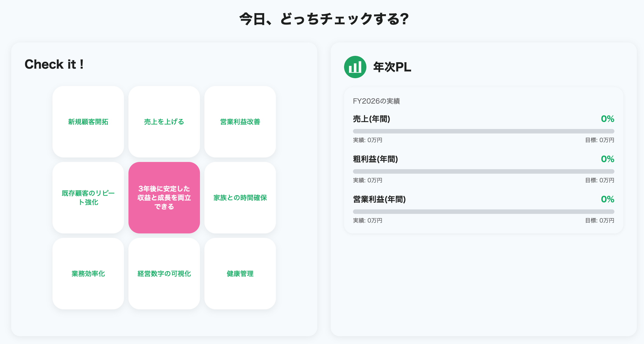Click the 今日、どっちチェックする? page title
Viewport: 644px width, 344px height.
point(324,19)
